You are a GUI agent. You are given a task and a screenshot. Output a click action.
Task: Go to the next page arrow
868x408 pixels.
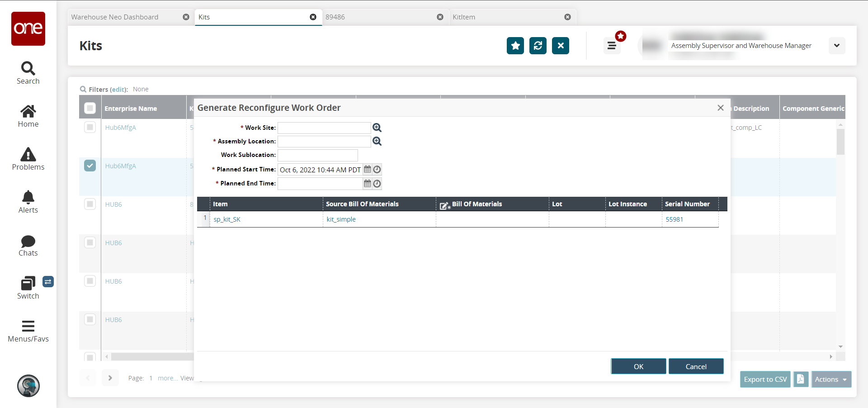(110, 378)
